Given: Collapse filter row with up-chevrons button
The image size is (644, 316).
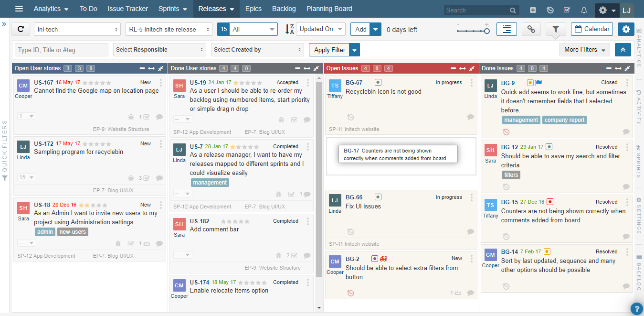Looking at the screenshot, I should coord(623,50).
